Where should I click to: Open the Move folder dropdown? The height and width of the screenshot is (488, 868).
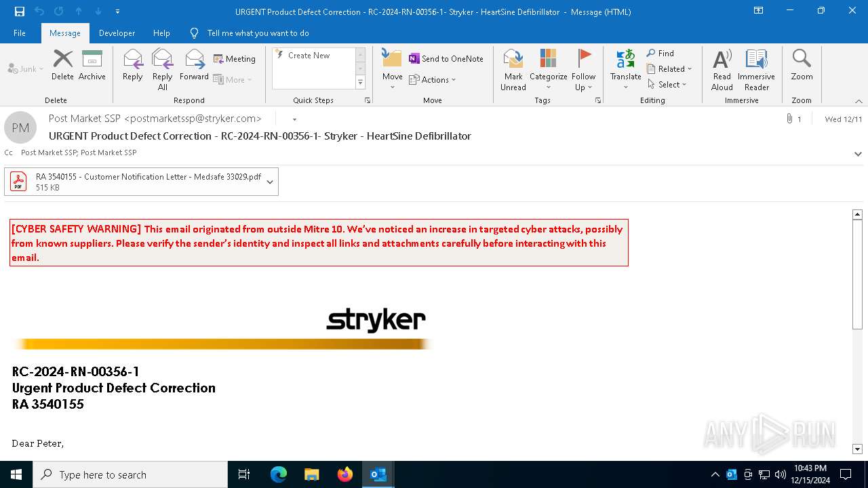coord(392,69)
